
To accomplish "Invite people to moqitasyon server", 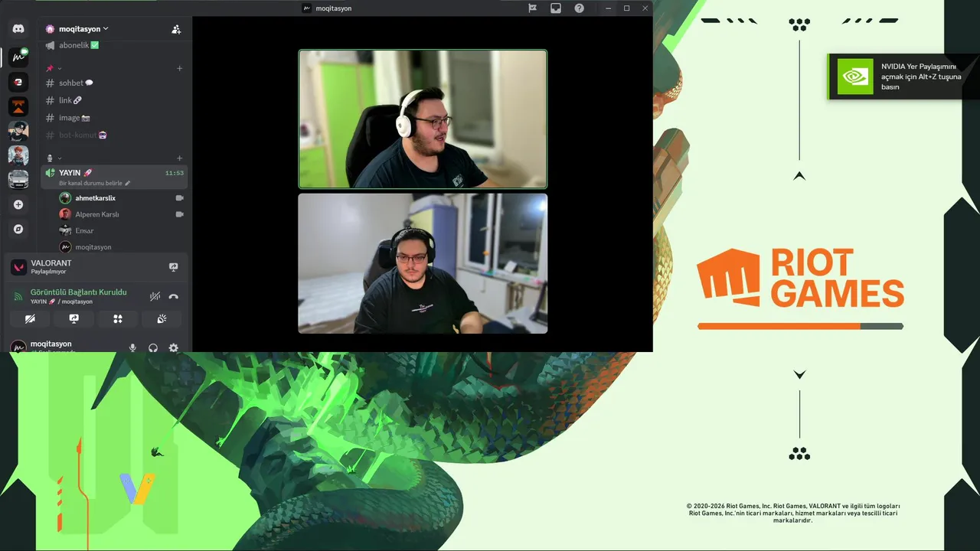I will click(176, 29).
